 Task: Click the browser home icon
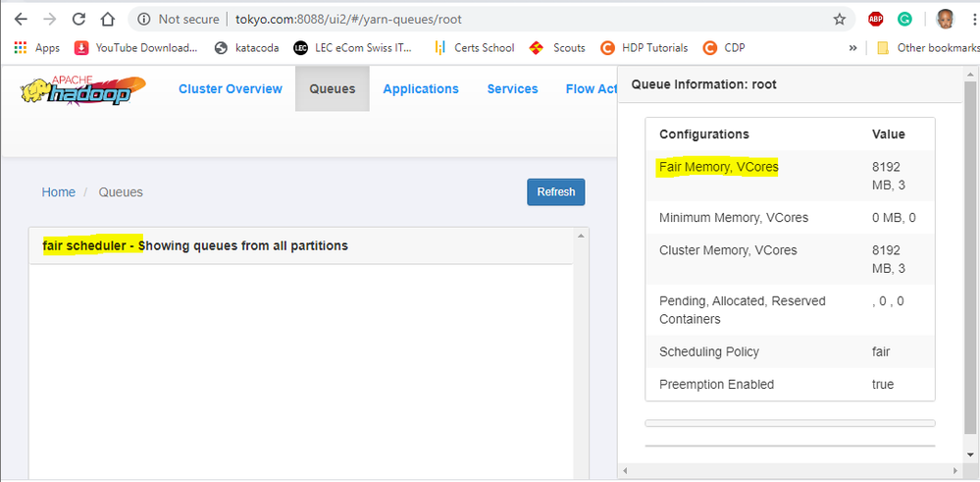point(108,19)
